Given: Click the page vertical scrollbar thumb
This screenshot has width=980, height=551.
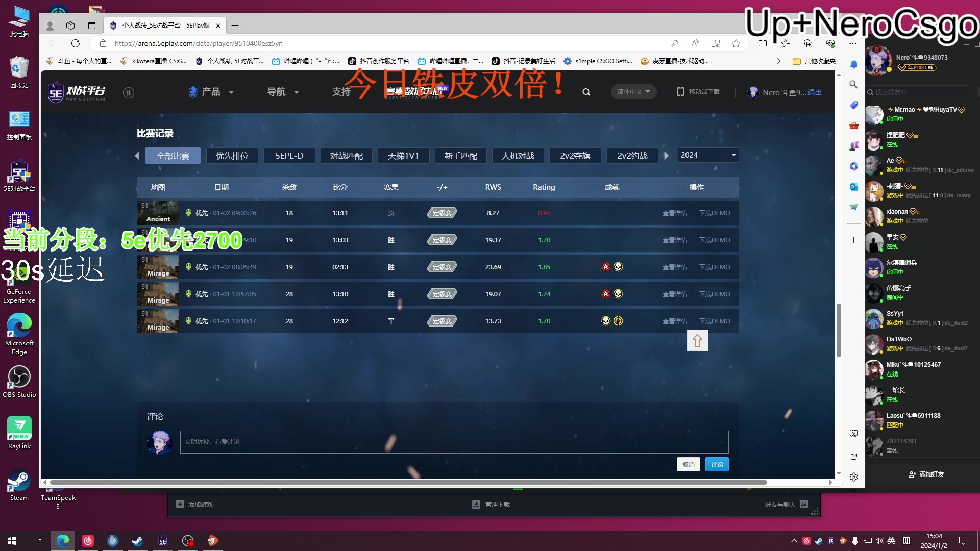Looking at the screenshot, I should click(839, 330).
